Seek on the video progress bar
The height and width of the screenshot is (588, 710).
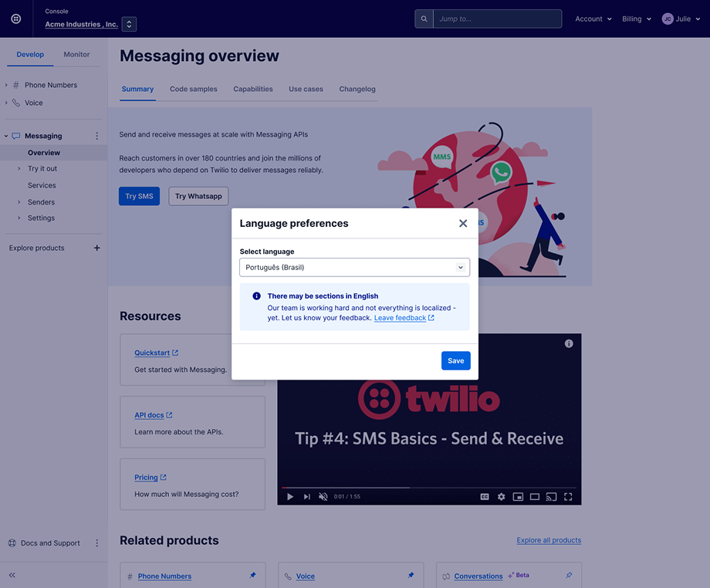(429, 488)
